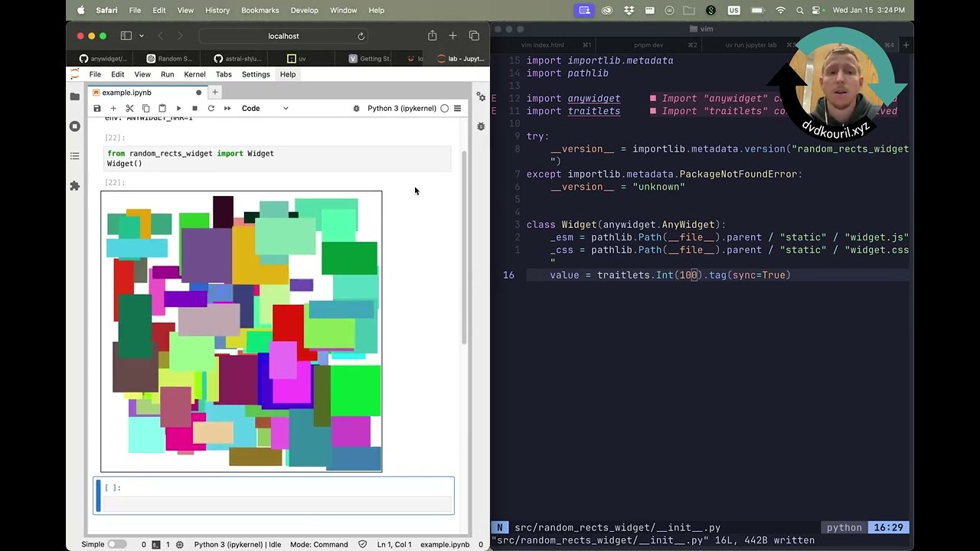Open the property inspector gears icon
980x551 pixels.
coord(481,97)
